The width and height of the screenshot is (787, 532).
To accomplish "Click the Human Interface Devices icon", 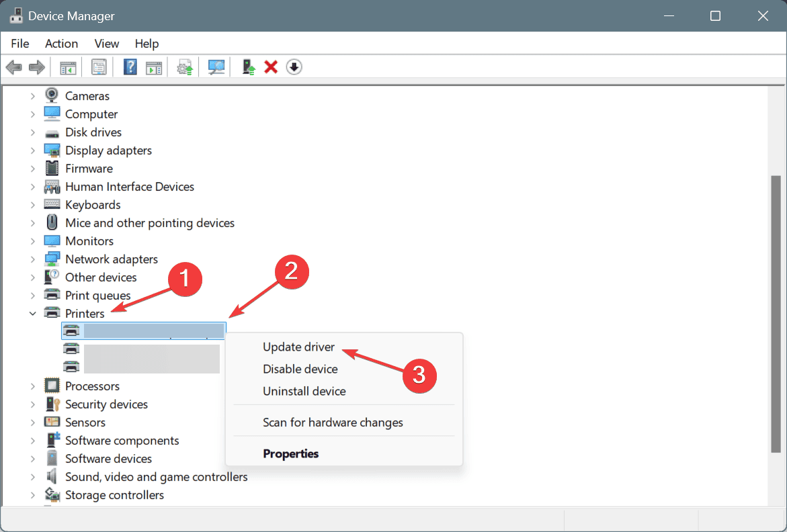I will pos(52,187).
